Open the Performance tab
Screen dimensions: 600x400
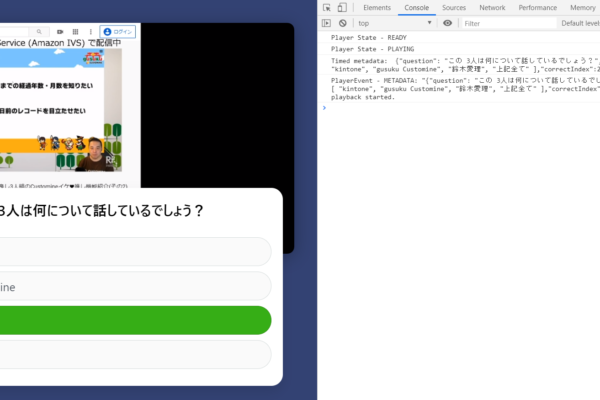[537, 8]
